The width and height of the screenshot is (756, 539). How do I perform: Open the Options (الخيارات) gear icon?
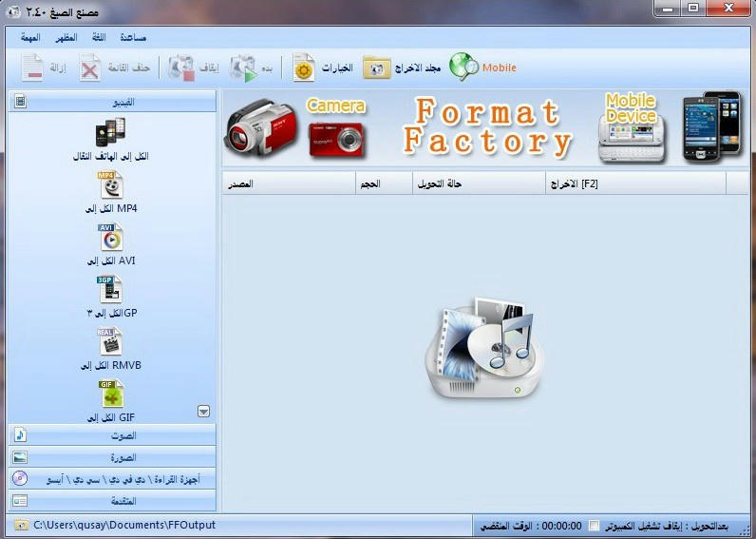coord(304,67)
